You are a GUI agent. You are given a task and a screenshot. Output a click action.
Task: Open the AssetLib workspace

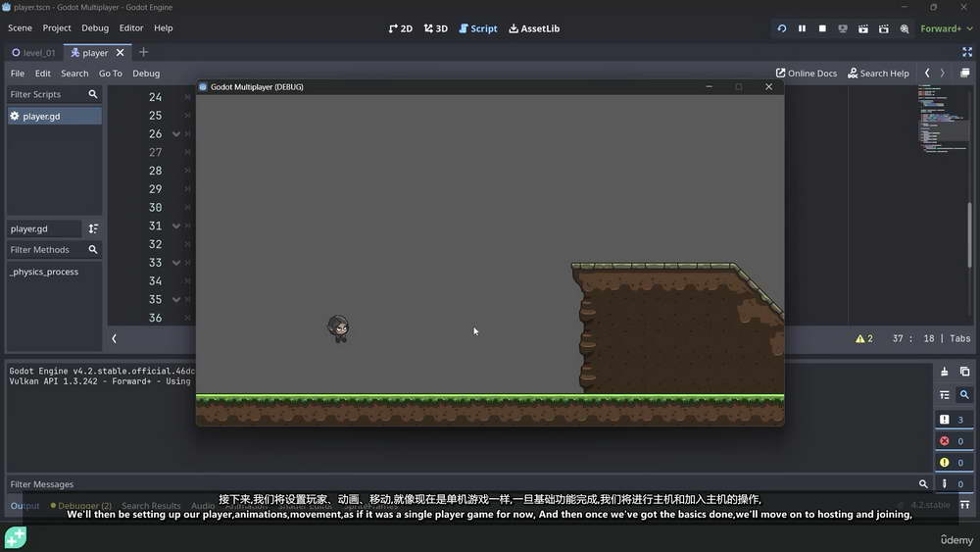click(534, 28)
